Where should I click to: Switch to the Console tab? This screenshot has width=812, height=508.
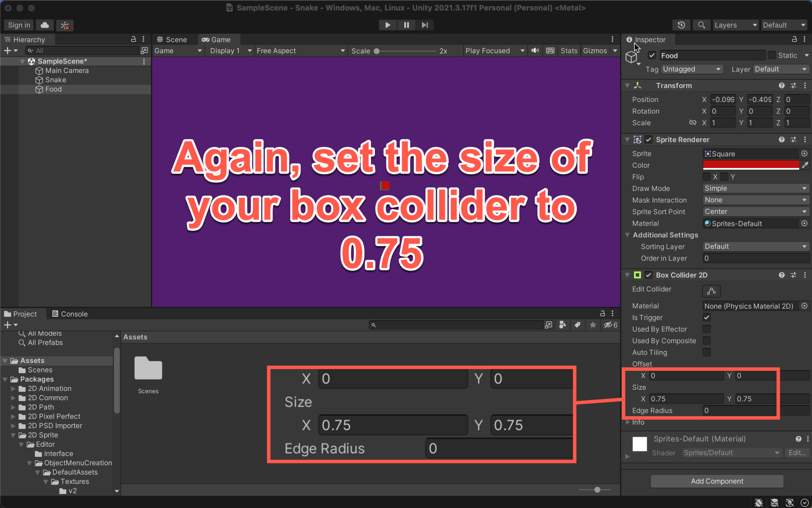pos(70,314)
